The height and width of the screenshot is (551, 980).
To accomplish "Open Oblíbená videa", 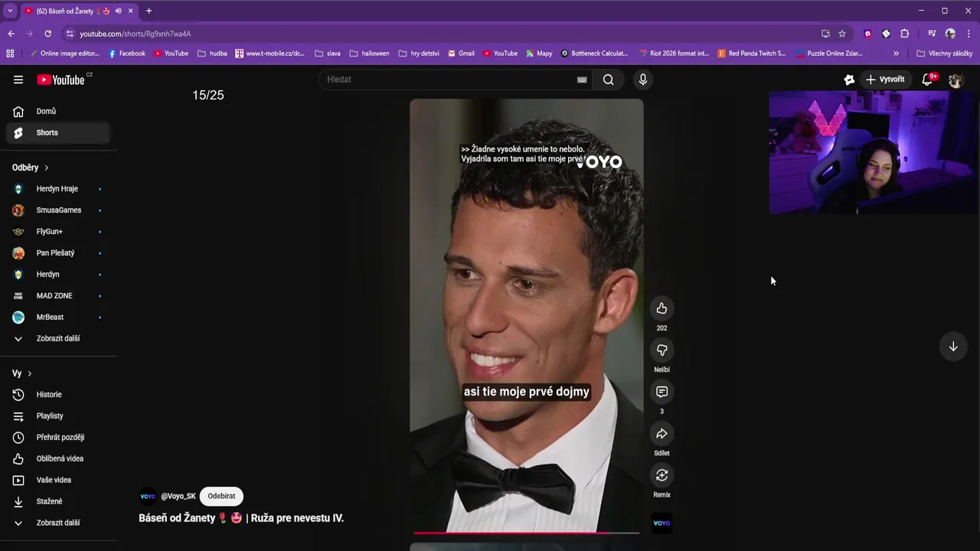I will [58, 459].
